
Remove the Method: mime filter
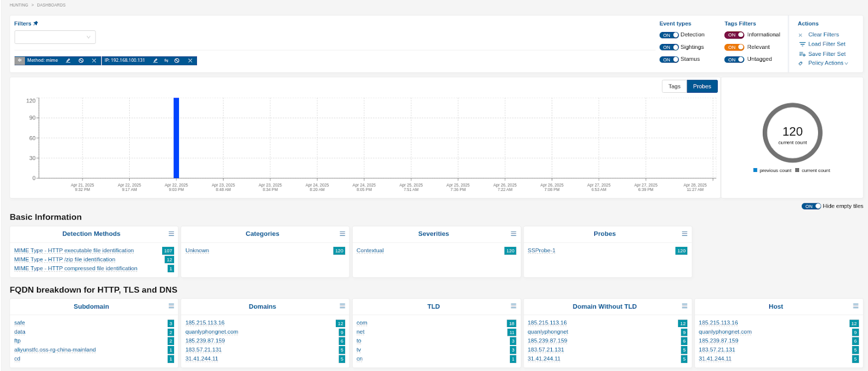coord(94,61)
